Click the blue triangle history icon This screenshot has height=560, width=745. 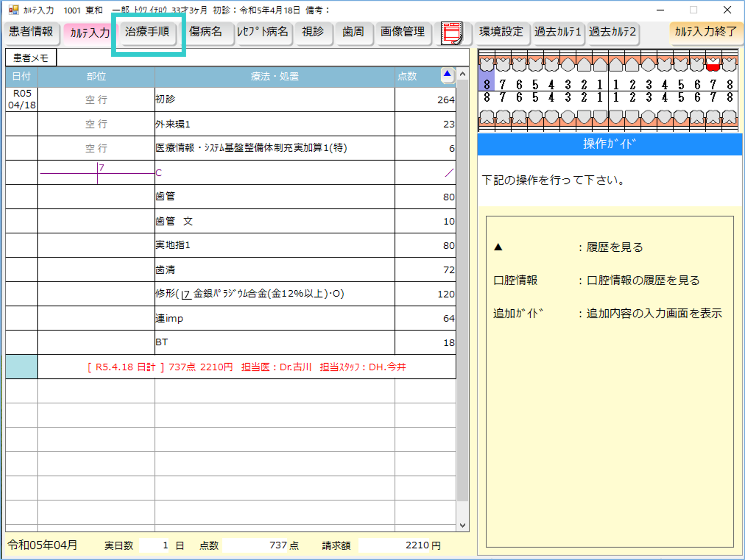[447, 74]
